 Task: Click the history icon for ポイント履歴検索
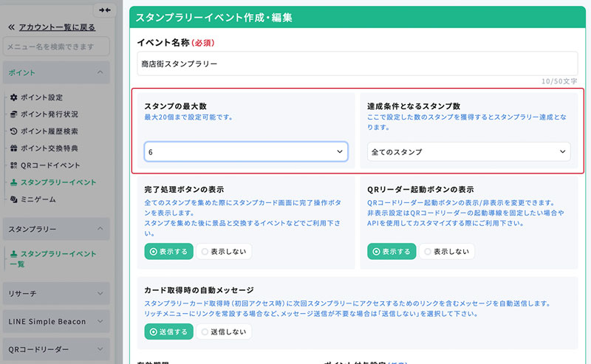coord(13,131)
